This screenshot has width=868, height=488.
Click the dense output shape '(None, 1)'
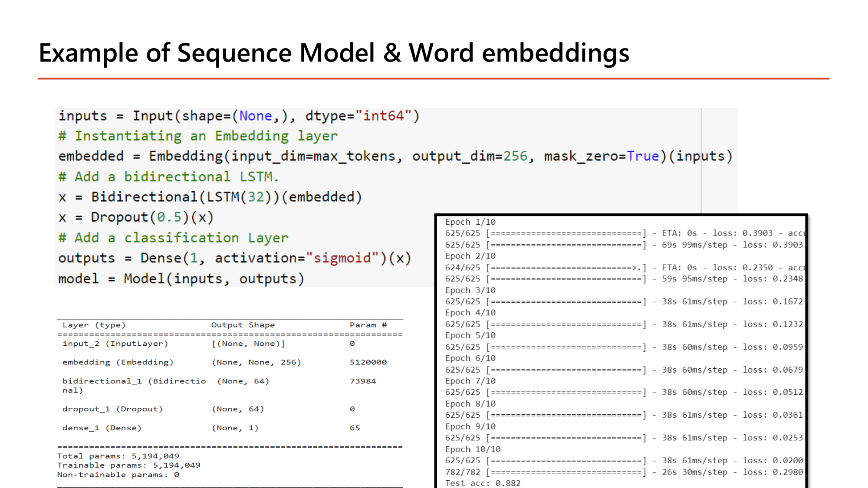pyautogui.click(x=235, y=428)
